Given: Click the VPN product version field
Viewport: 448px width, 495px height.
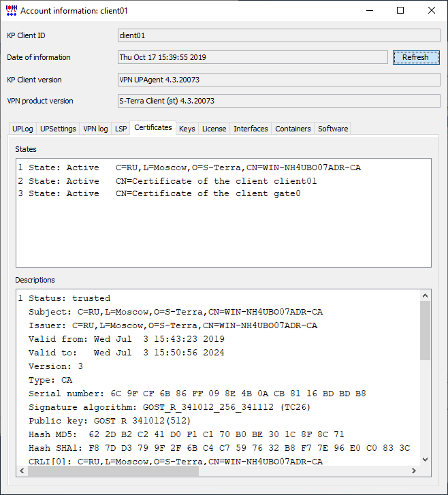Looking at the screenshot, I should point(279,101).
